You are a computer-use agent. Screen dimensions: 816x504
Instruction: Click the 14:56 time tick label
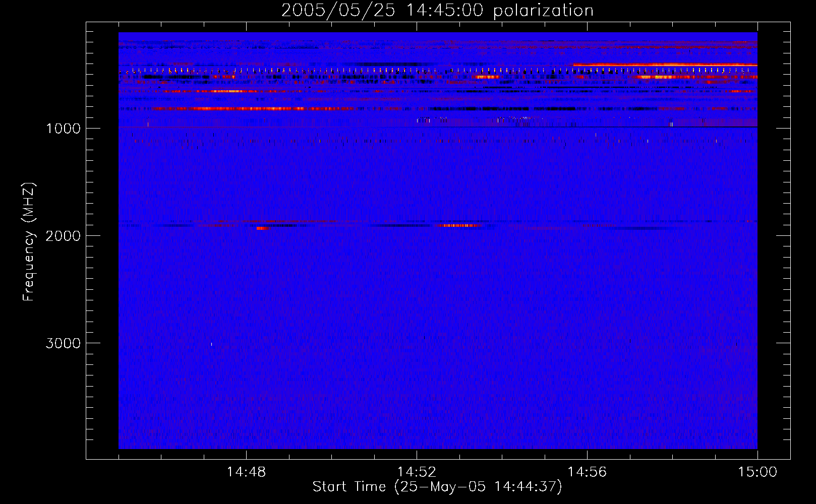587,472
